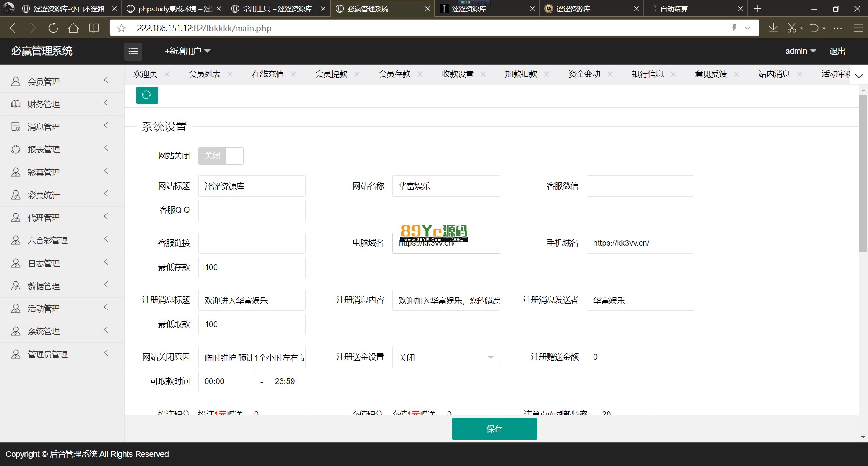
Task: Click the browser home icon
Action: 73,28
